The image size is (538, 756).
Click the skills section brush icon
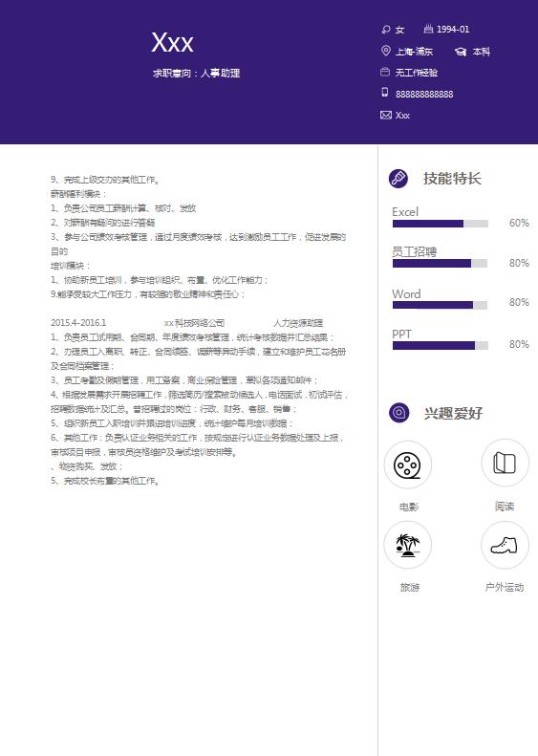click(x=398, y=179)
